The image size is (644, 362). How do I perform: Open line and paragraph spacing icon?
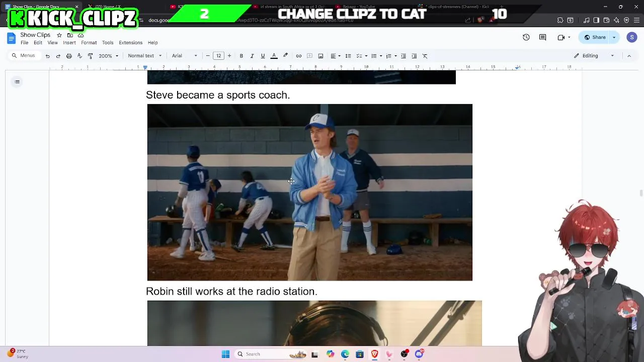coord(348,56)
